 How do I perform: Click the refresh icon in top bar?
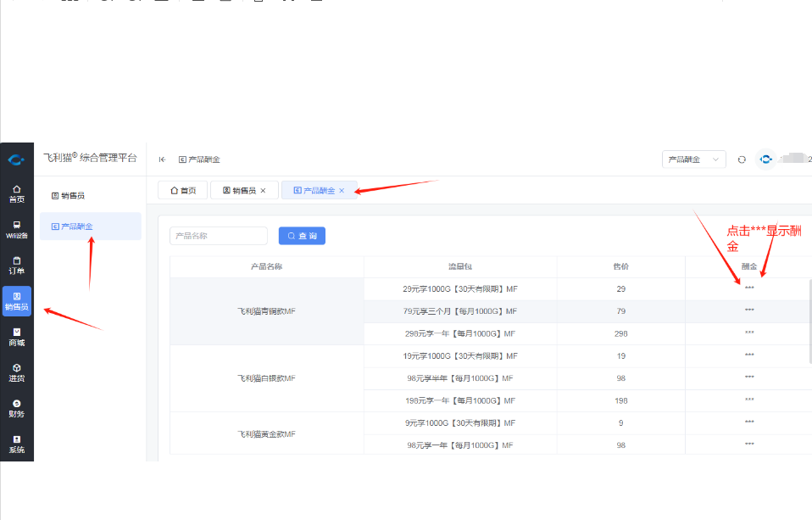click(x=742, y=159)
